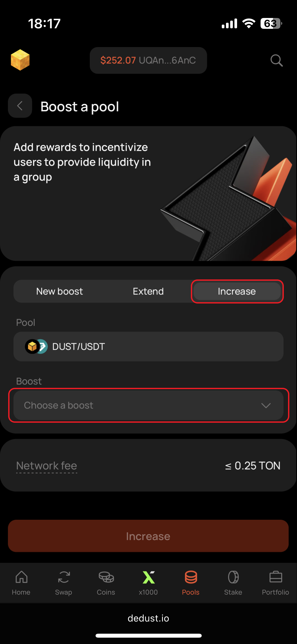Open the Portfolio briefcase icon
297x644 pixels.
coord(276,577)
